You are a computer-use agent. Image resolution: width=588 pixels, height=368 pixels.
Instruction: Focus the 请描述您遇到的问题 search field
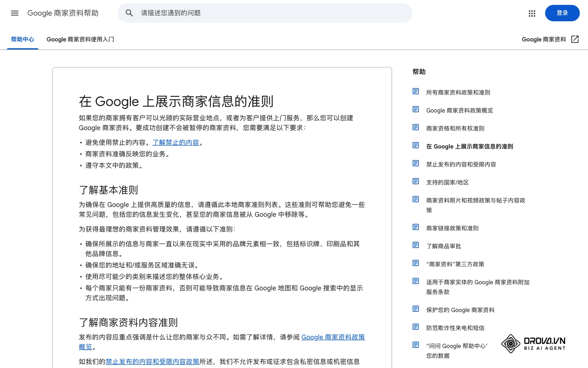(x=265, y=13)
